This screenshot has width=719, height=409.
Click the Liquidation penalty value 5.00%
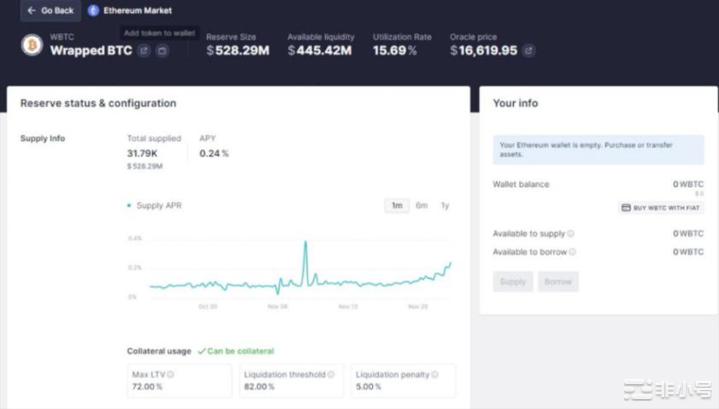click(x=368, y=387)
